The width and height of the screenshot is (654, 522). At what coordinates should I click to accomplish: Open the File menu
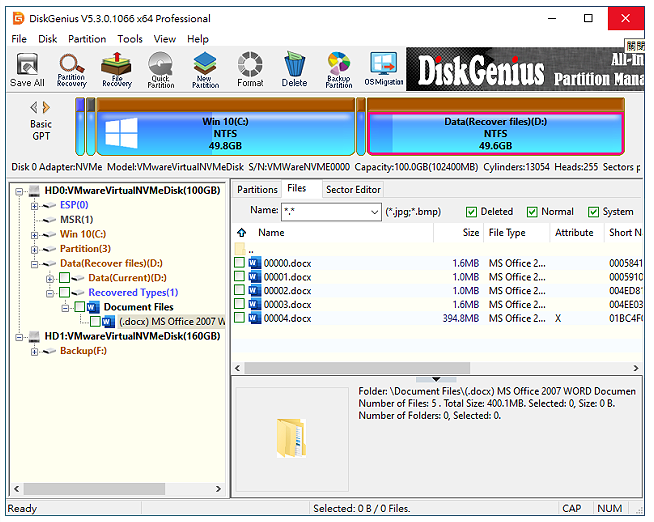[x=19, y=39]
